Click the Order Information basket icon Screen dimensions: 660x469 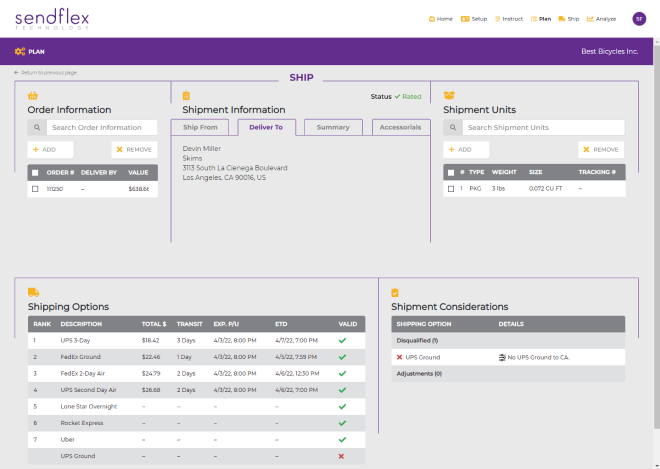(33, 96)
